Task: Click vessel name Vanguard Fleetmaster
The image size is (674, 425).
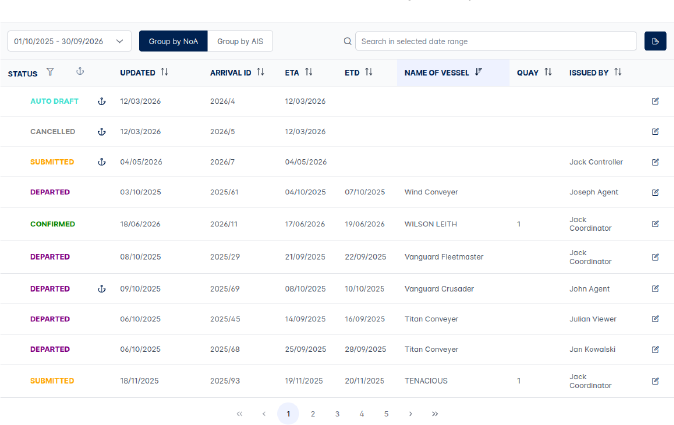Action: pyautogui.click(x=444, y=257)
